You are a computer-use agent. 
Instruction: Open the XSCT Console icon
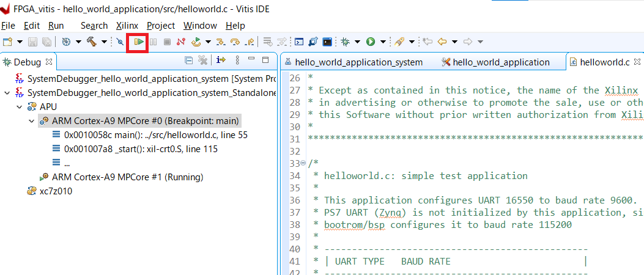pos(300,42)
